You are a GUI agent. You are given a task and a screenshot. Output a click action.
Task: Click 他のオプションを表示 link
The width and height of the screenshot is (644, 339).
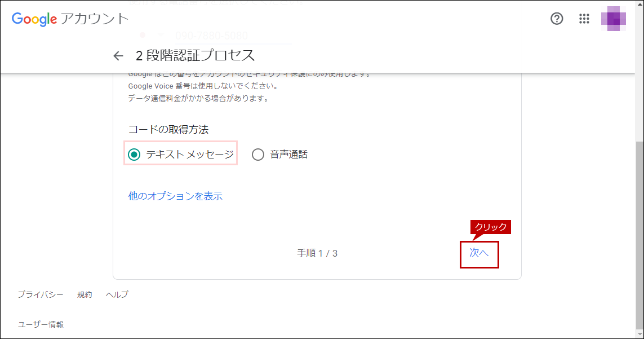click(175, 196)
